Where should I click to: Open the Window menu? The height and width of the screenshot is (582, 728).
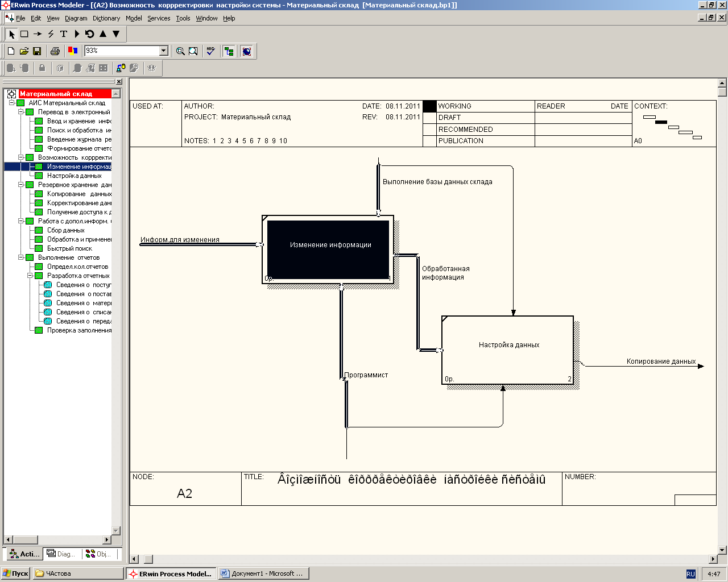point(206,18)
